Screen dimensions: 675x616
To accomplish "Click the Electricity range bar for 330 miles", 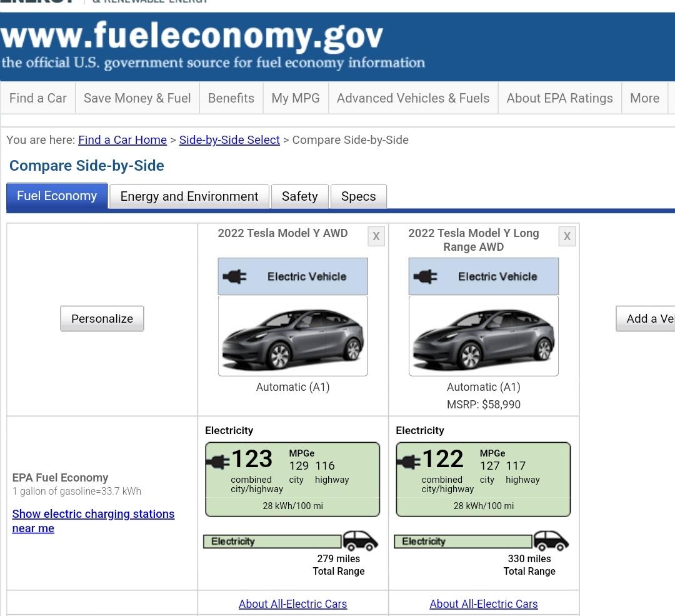I will coord(462,542).
